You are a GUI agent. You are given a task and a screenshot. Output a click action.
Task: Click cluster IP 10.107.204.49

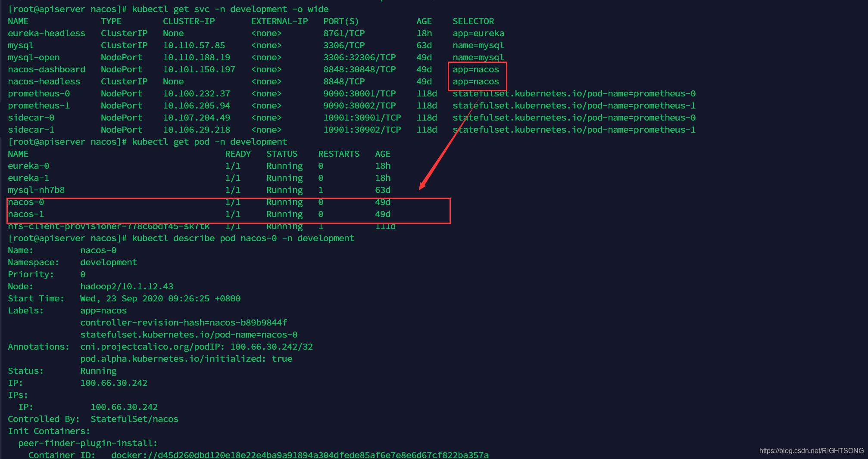[197, 118]
